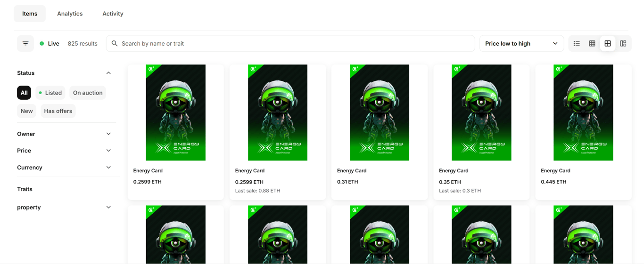Toggle the Listed status filter
The height and width of the screenshot is (264, 644).
[x=50, y=93]
